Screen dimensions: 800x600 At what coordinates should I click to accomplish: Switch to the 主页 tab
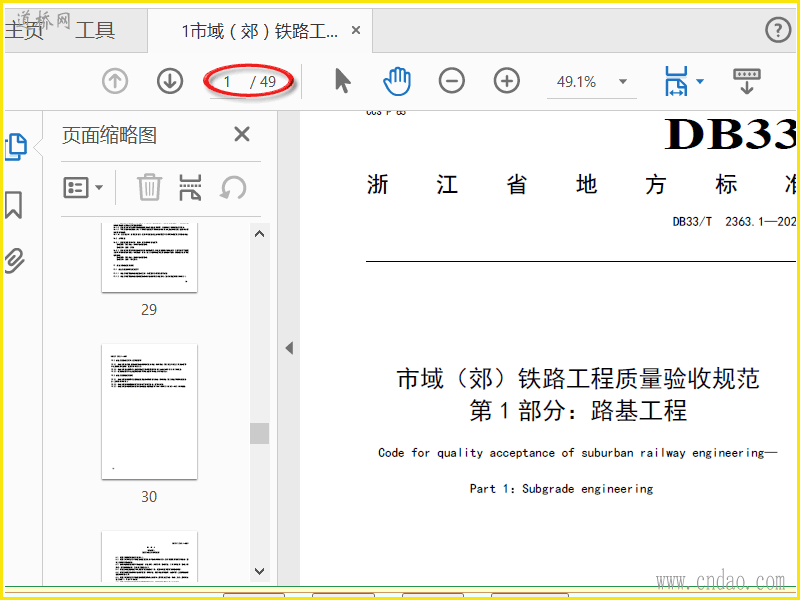(24, 30)
